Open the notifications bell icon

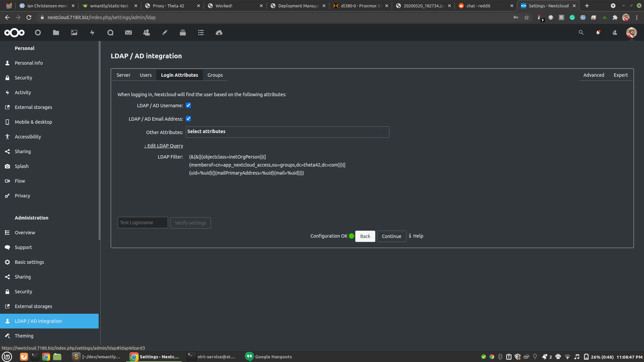point(598,33)
